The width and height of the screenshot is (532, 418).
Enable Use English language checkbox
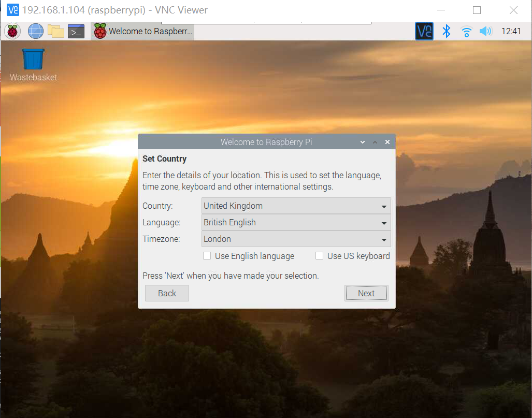click(x=207, y=256)
